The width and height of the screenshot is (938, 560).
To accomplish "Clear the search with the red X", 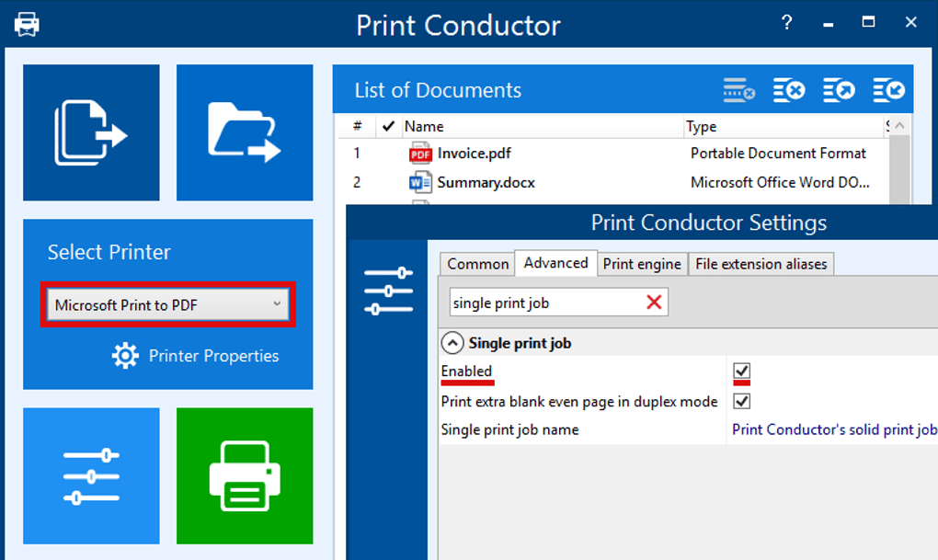I will [x=655, y=302].
